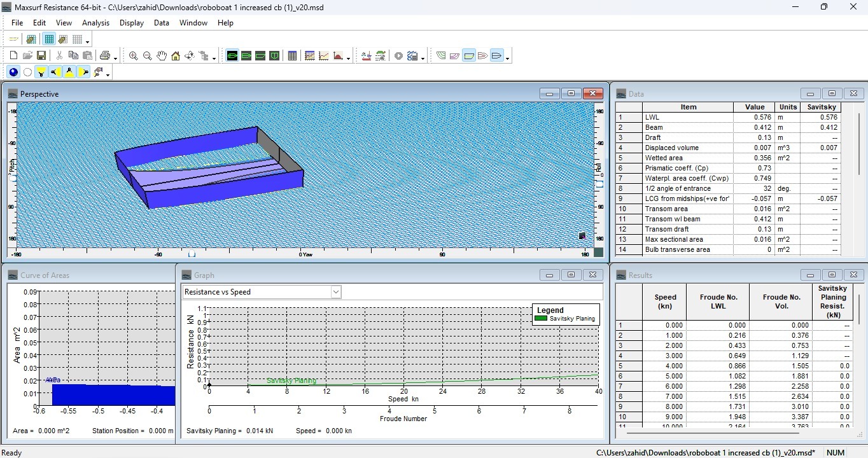This screenshot has width=868, height=458.
Task: Click the Zoom In magnifier icon
Action: (133, 56)
